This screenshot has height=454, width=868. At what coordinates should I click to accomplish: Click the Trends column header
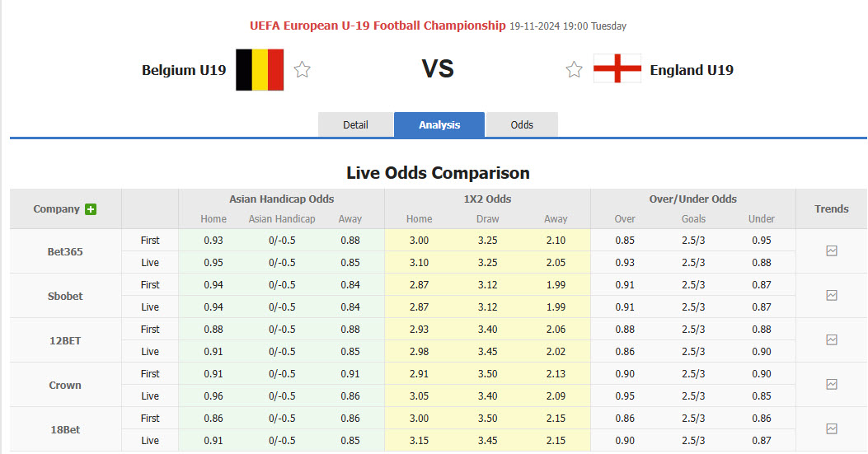tap(831, 209)
